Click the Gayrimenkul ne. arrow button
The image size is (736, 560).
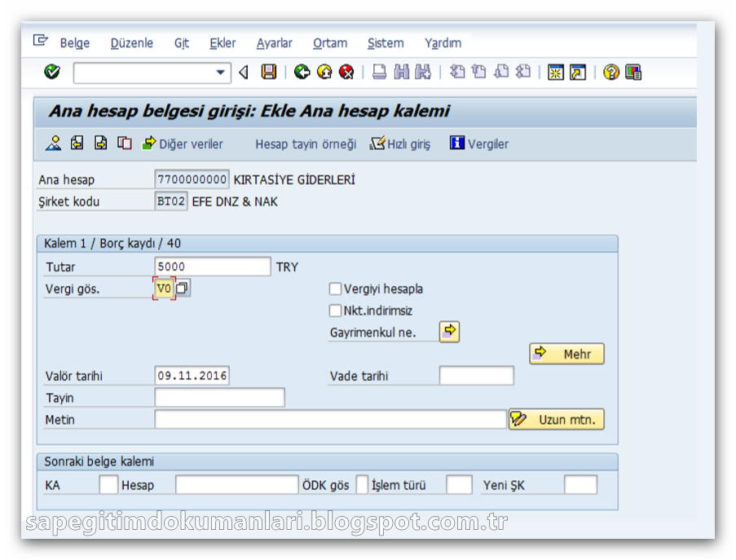coord(449,332)
